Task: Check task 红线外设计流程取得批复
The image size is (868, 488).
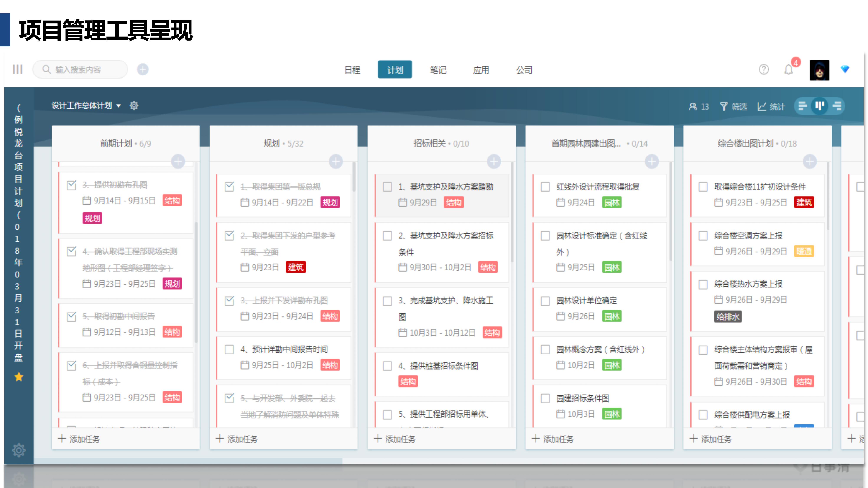Action: (x=545, y=187)
